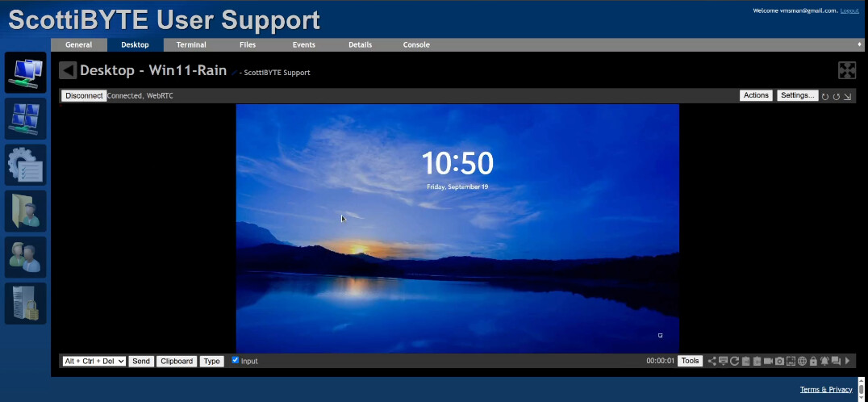Open the Actions menu
This screenshot has height=402, width=868.
point(756,95)
